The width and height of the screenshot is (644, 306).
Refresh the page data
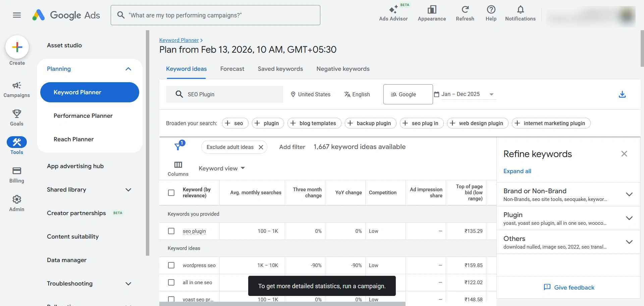click(465, 14)
